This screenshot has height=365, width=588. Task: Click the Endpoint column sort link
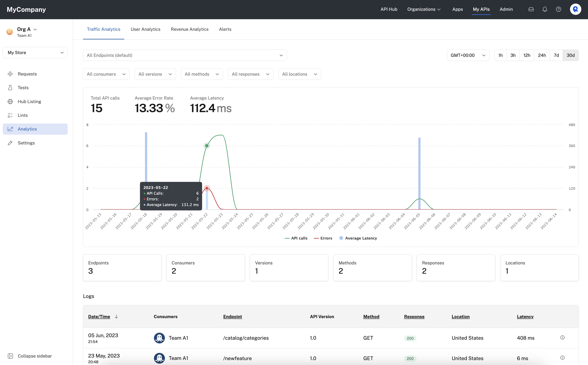point(232,317)
